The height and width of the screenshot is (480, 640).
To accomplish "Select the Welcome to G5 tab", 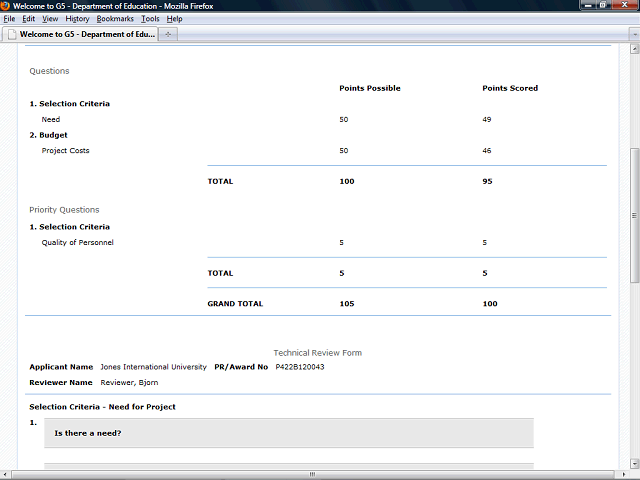I will click(x=80, y=34).
